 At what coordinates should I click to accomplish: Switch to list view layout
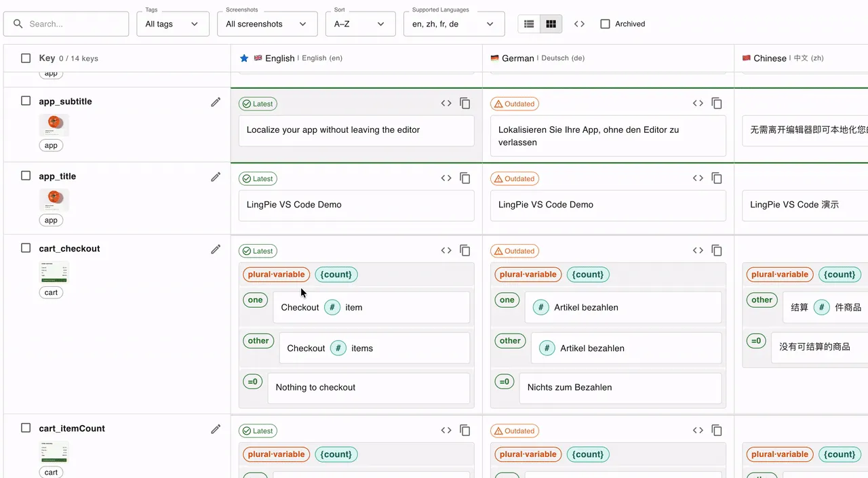pos(529,24)
